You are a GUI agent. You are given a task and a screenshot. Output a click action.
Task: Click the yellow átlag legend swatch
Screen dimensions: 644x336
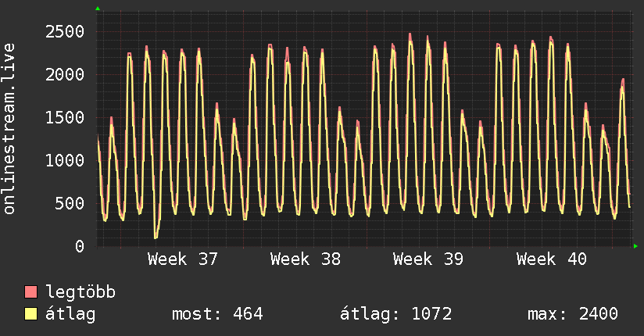[30, 313]
